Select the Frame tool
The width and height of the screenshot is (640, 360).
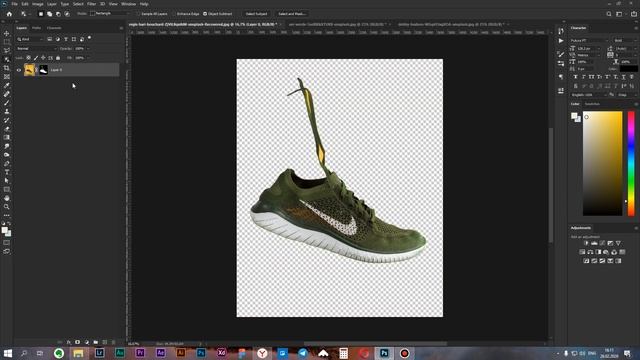pos(7,76)
